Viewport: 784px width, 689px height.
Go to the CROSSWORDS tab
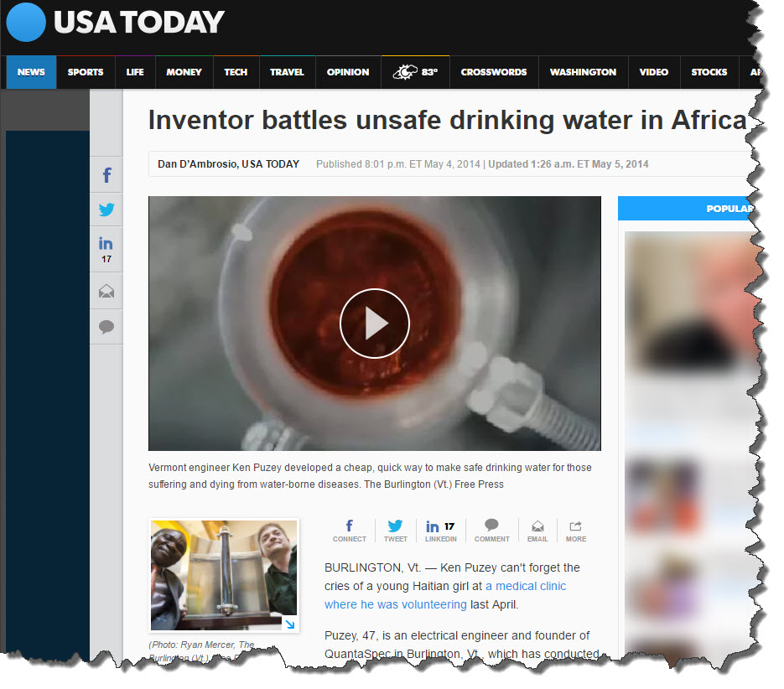494,72
